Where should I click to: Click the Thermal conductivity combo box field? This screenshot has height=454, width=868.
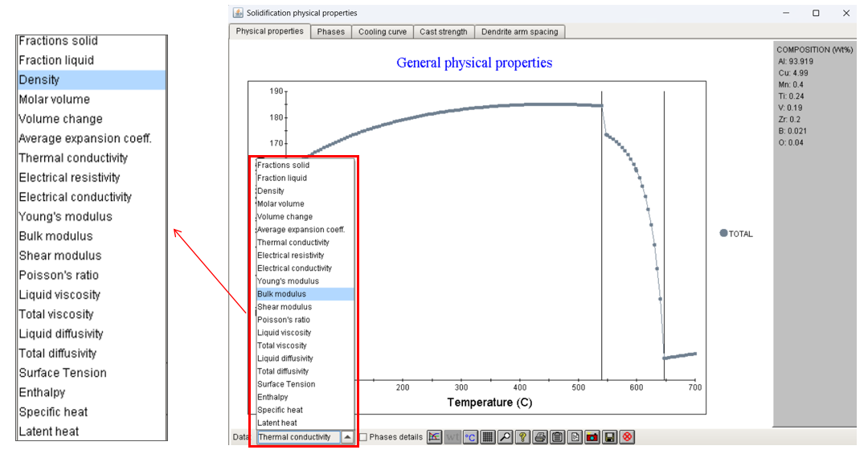(x=297, y=437)
